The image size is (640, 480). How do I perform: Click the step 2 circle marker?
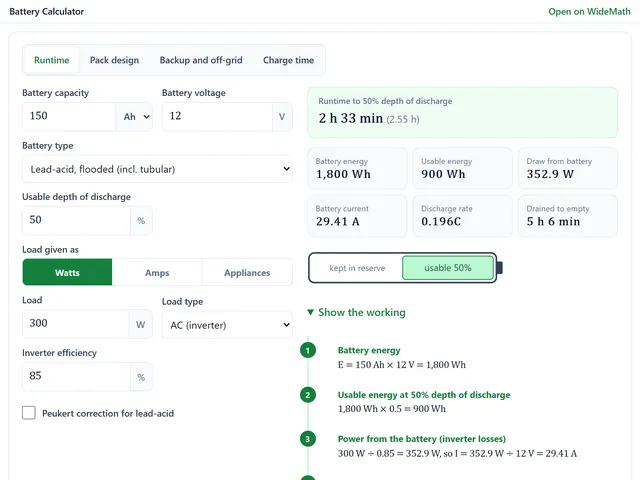(308, 395)
